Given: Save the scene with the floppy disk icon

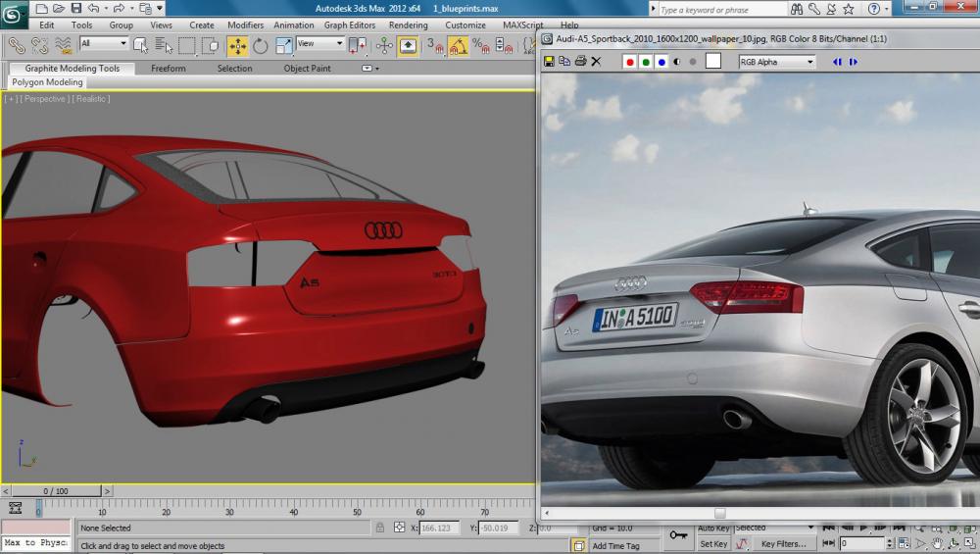Looking at the screenshot, I should [76, 8].
